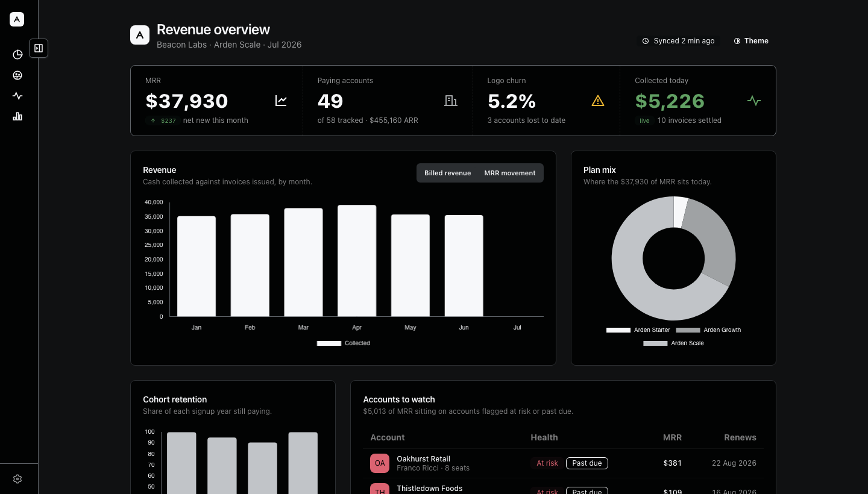Screen dimensions: 868x494
Task: Click the line chart icon in the MRR card
Action: click(x=281, y=101)
